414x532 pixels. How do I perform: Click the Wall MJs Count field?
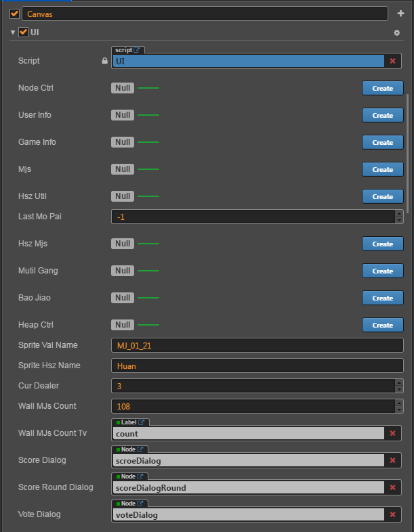coord(253,406)
